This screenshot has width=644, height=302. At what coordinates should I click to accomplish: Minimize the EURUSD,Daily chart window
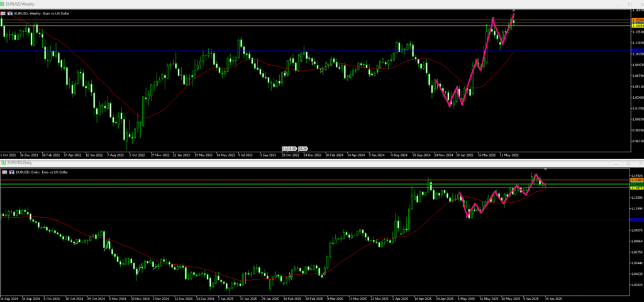[616, 164]
